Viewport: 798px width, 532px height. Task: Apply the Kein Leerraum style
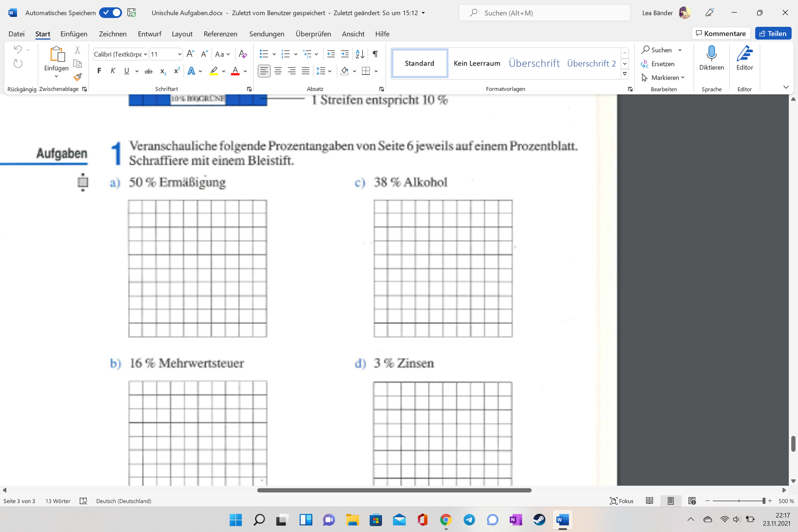pyautogui.click(x=477, y=63)
